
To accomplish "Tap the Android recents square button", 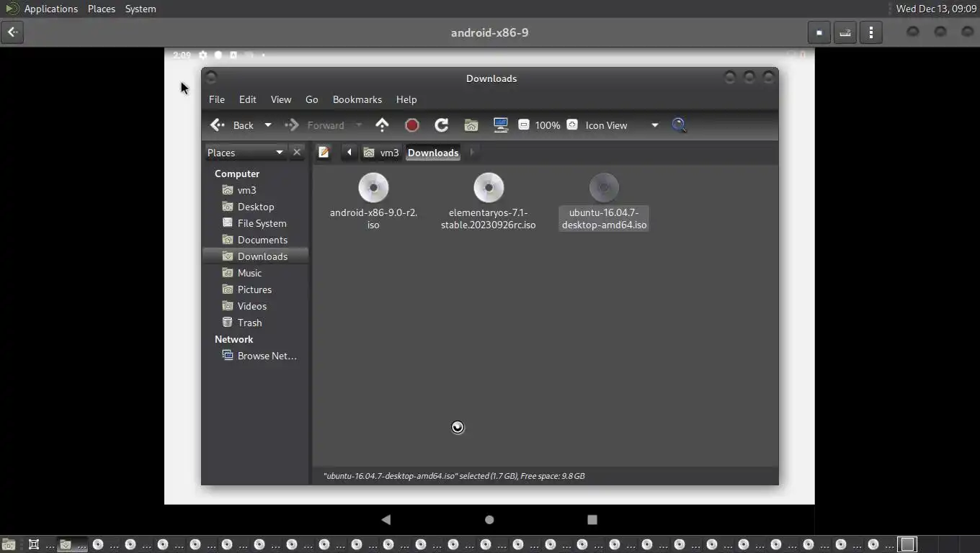I will tap(592, 519).
